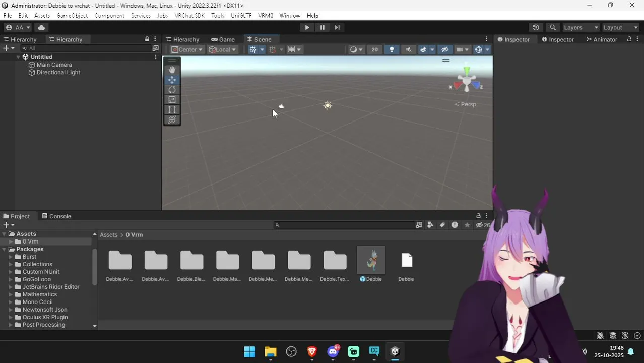Viewport: 644px width, 363px height.
Task: Toggle hidden objects scene visibility button
Action: (x=444, y=49)
